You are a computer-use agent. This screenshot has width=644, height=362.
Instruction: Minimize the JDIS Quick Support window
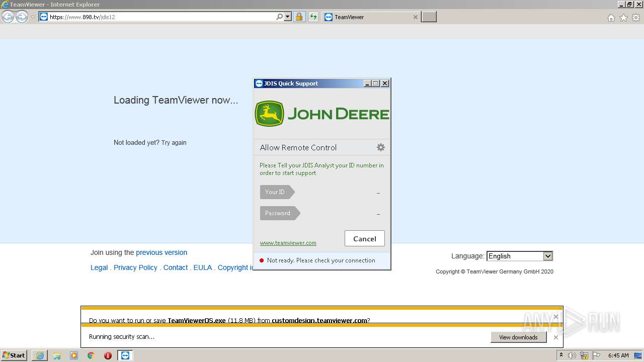pos(367,83)
